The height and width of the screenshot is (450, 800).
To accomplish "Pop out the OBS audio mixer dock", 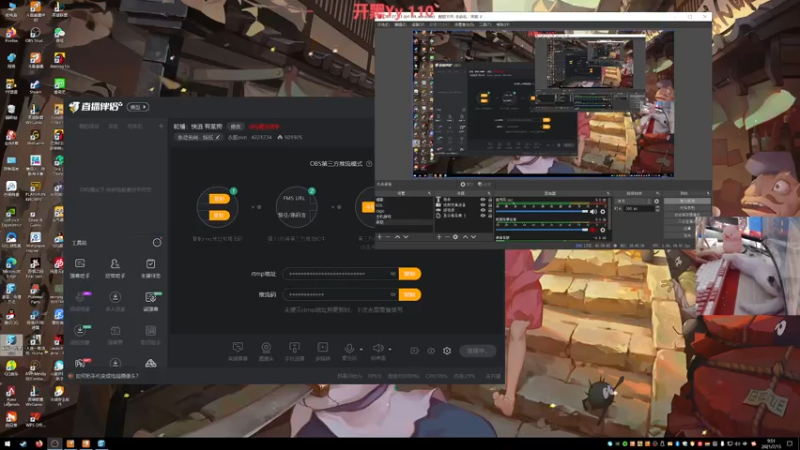I will click(608, 193).
